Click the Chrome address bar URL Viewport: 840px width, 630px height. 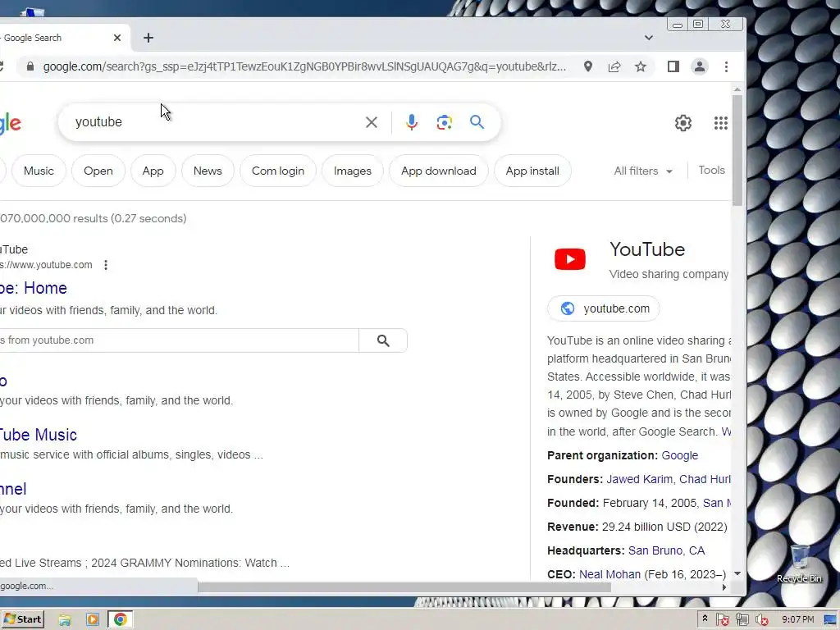304,66
